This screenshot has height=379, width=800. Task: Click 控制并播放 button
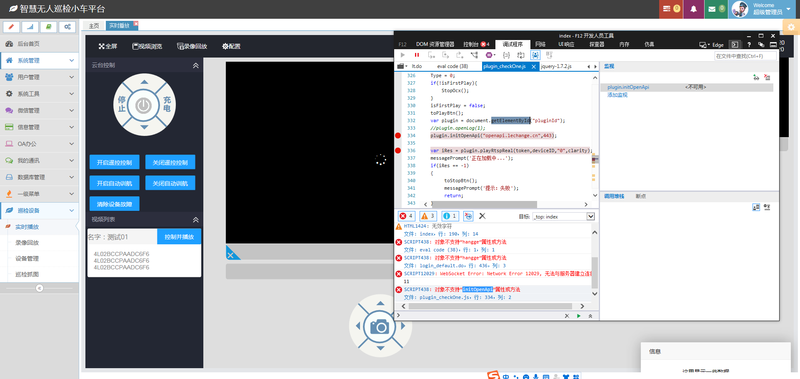tap(179, 237)
